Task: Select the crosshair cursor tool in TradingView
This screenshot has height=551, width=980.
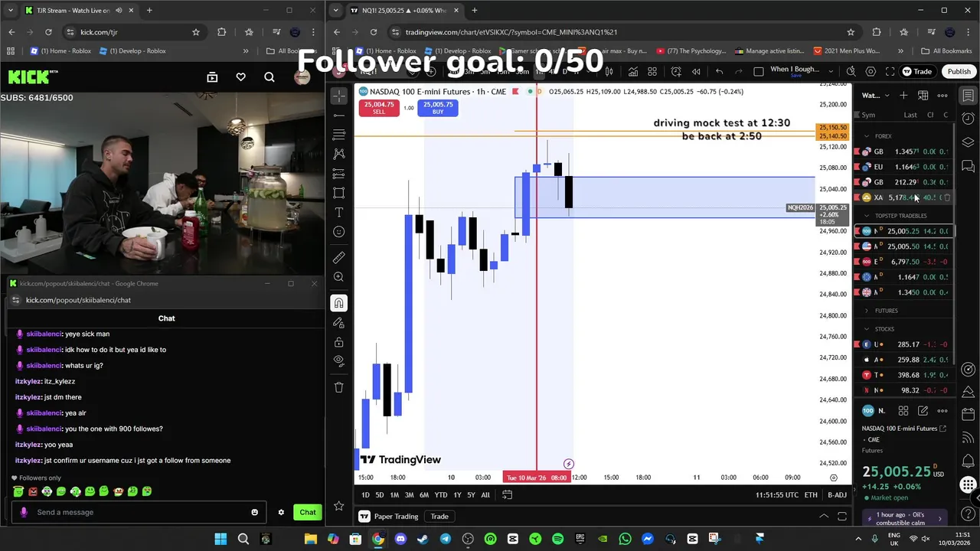Action: pyautogui.click(x=339, y=96)
